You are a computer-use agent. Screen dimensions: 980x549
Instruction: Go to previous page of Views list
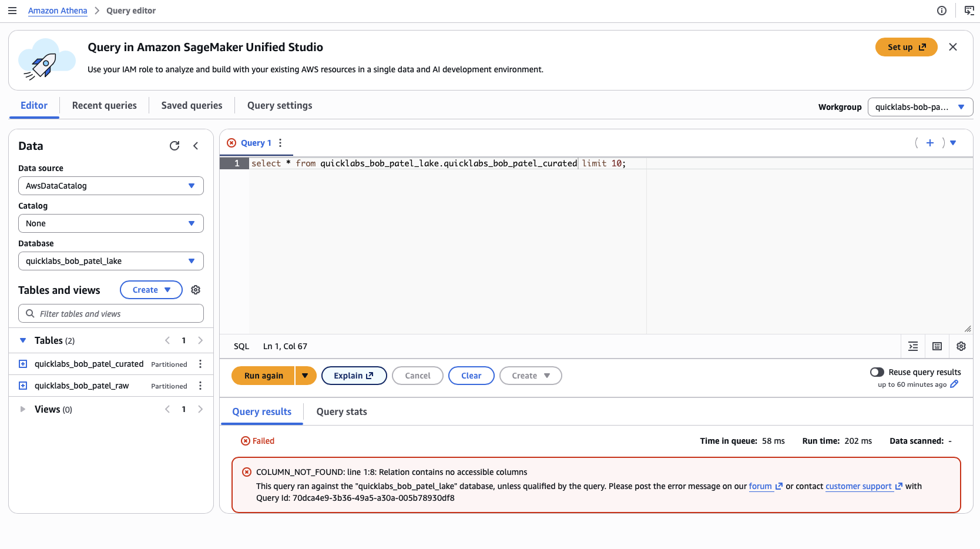(167, 409)
